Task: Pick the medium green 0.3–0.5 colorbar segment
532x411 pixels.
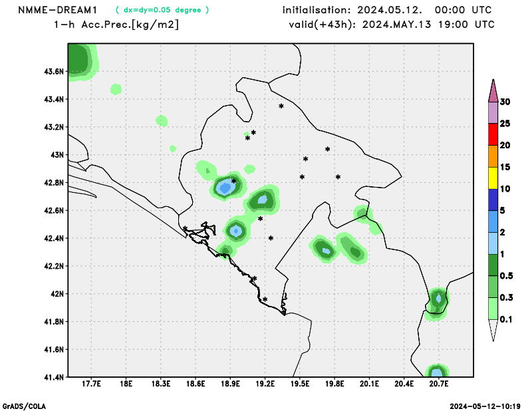Action: (493, 287)
